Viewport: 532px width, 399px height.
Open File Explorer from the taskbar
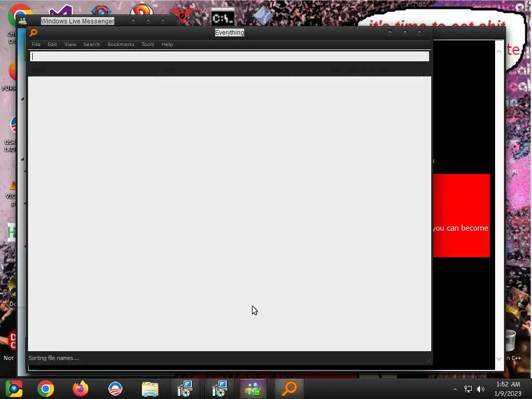150,389
